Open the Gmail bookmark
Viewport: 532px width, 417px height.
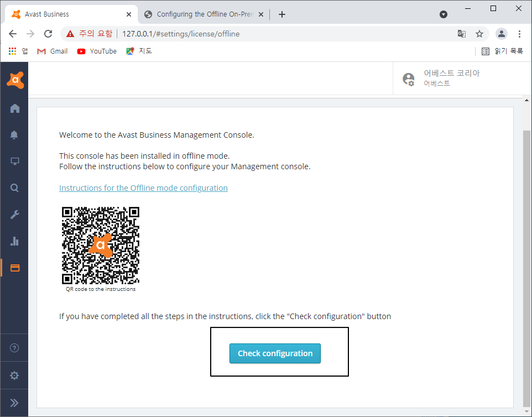click(53, 51)
